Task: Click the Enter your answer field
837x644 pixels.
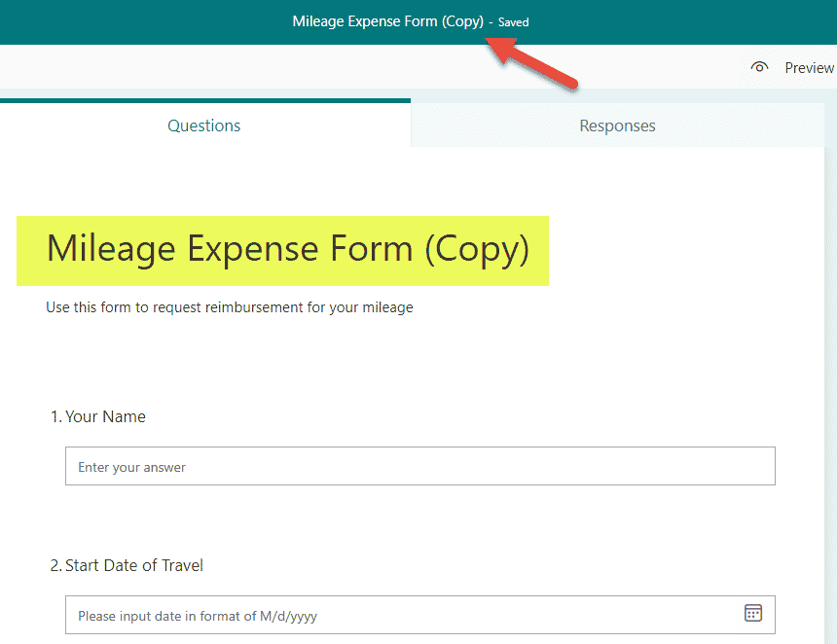Action: pos(419,466)
